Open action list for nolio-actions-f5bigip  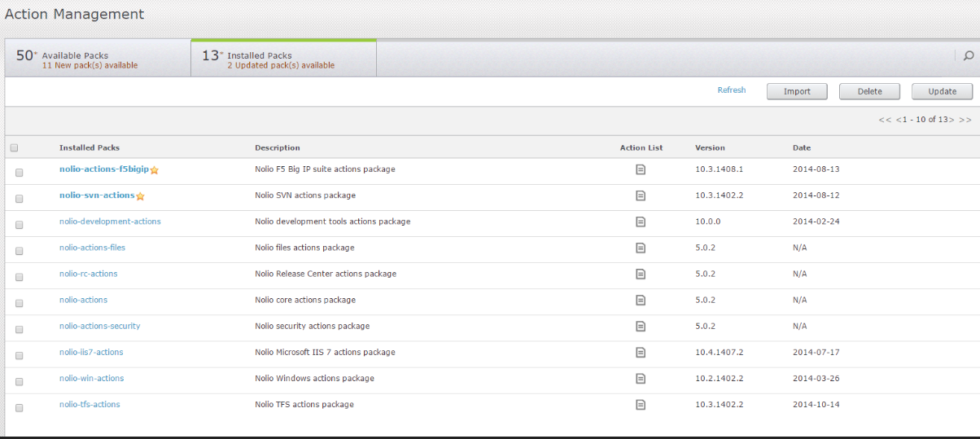[641, 169]
